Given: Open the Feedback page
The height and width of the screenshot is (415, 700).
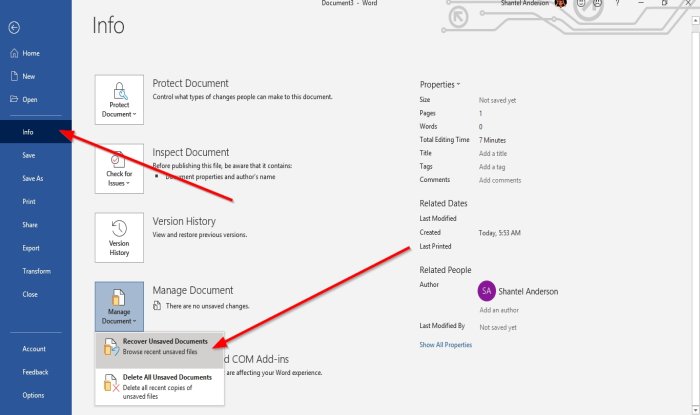Looking at the screenshot, I should 36,372.
